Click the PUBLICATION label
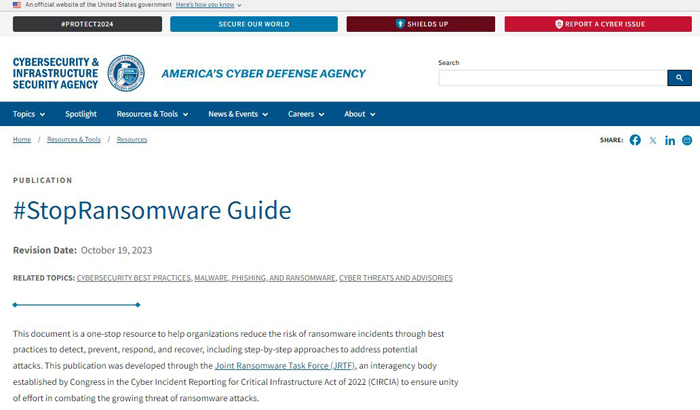The image size is (700, 410). [x=42, y=180]
